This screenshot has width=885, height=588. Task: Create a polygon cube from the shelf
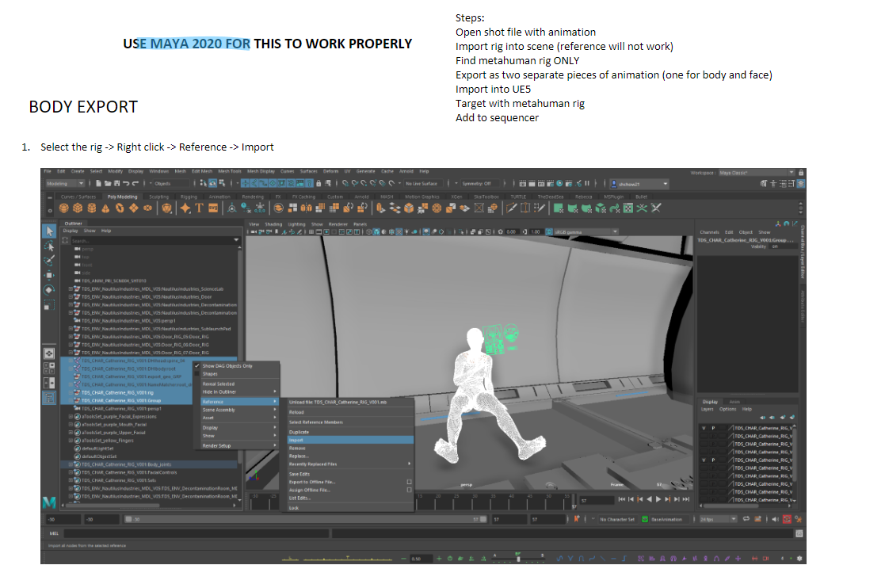click(78, 208)
